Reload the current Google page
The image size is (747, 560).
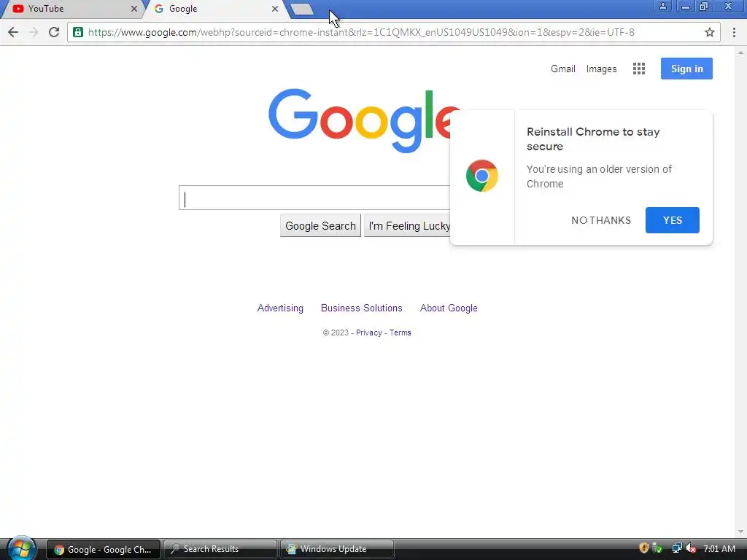54,32
